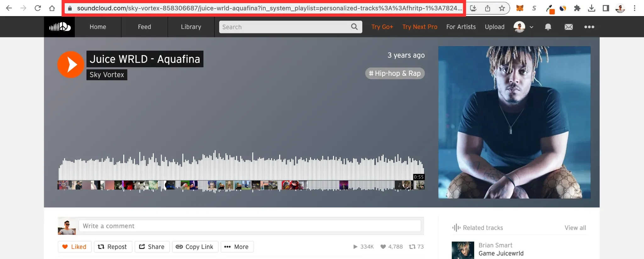This screenshot has height=259, width=644.
Task: Click your avatar beside the comment box
Action: coord(67,226)
